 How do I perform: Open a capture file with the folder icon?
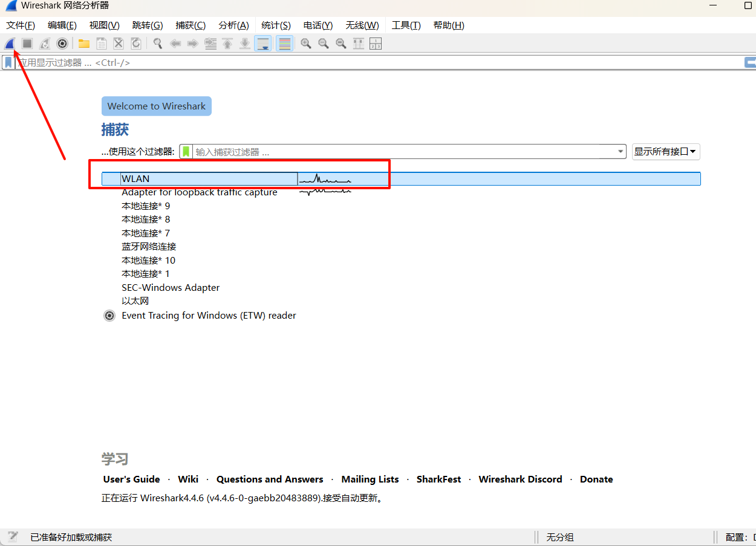pyautogui.click(x=83, y=44)
